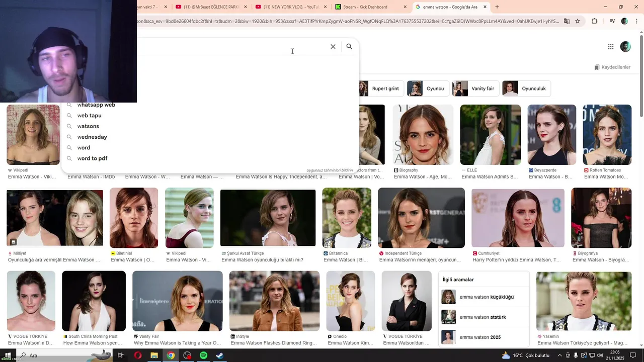Open the Onedio Emma Watson image thumbnail
Viewport: 644px width, 362px height.
[x=350, y=301]
